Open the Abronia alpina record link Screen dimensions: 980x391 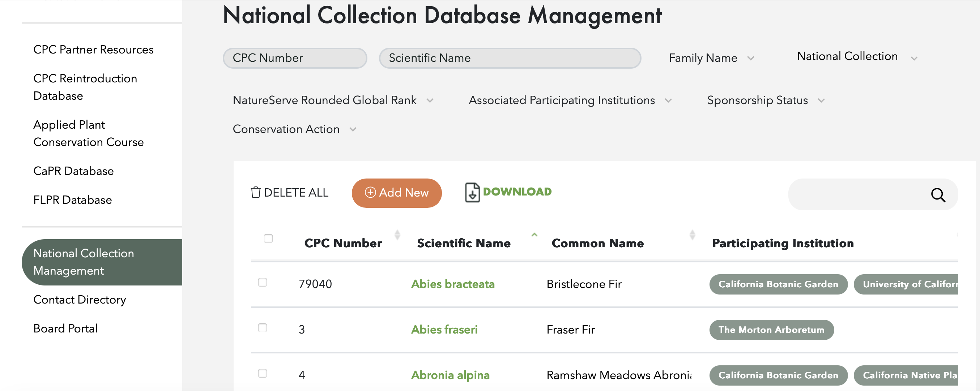point(450,375)
